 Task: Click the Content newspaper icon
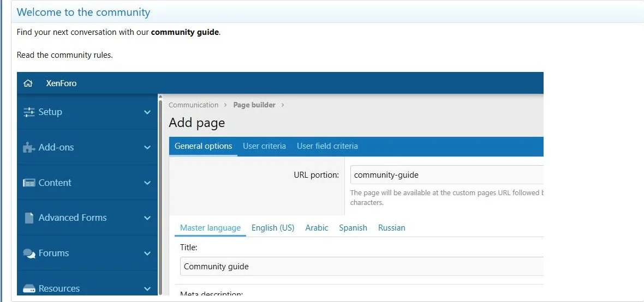pyautogui.click(x=29, y=183)
